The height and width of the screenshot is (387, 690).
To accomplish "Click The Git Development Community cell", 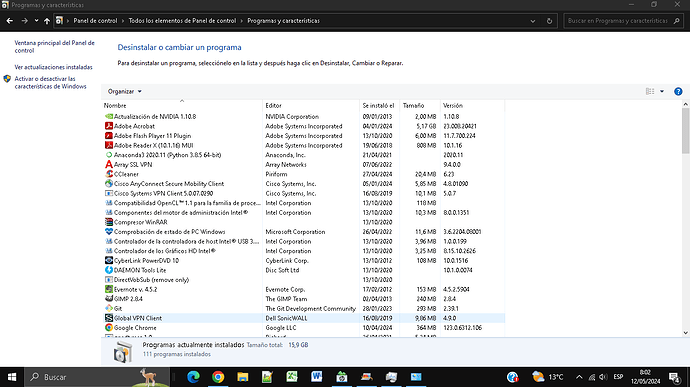I will [x=311, y=309].
